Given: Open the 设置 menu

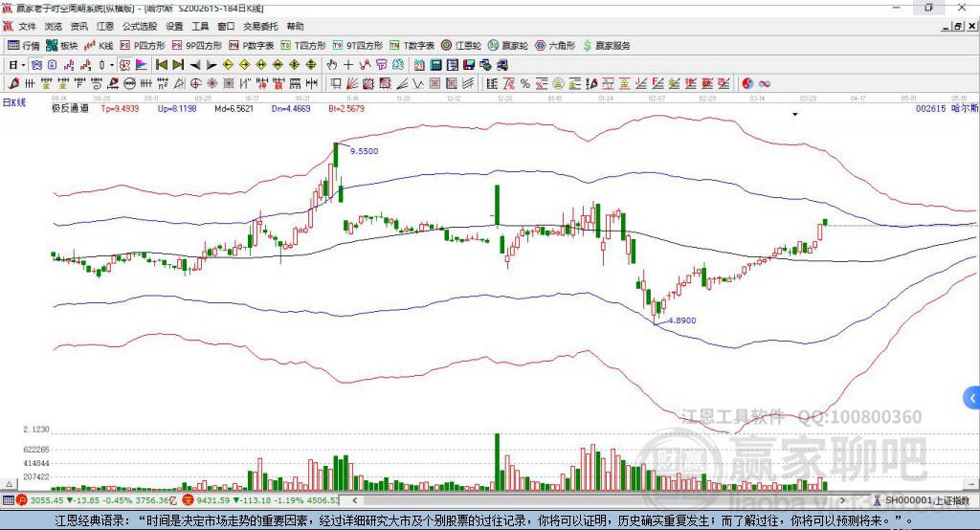Looking at the screenshot, I should click(x=174, y=26).
